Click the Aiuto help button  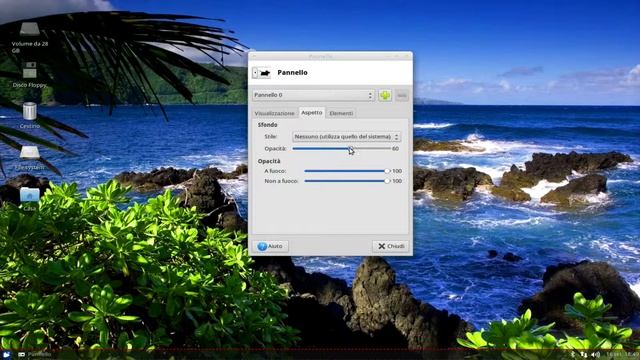point(271,246)
